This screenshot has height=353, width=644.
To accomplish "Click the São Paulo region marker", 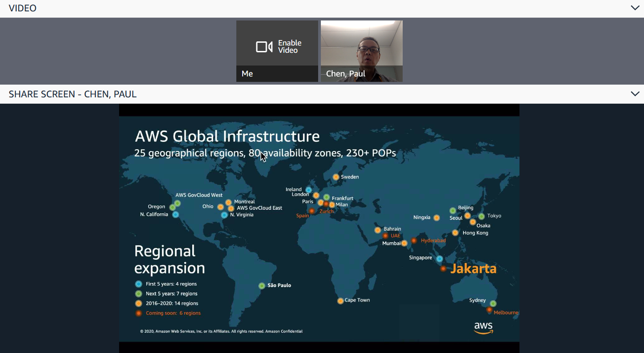I will point(262,286).
